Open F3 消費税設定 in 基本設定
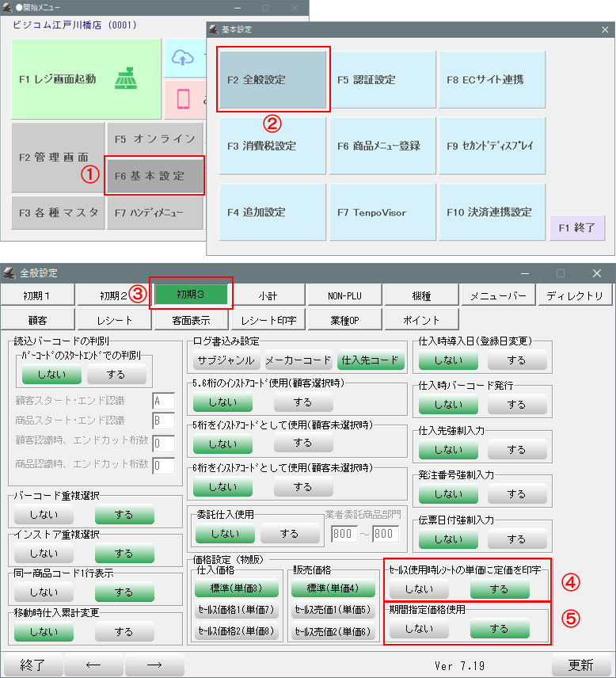 [x=272, y=146]
